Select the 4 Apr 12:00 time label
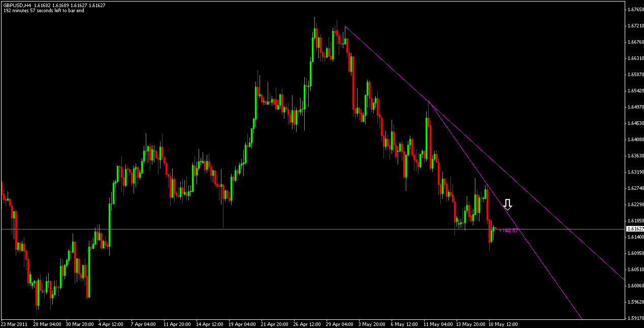This screenshot has height=328, width=644. click(x=111, y=323)
